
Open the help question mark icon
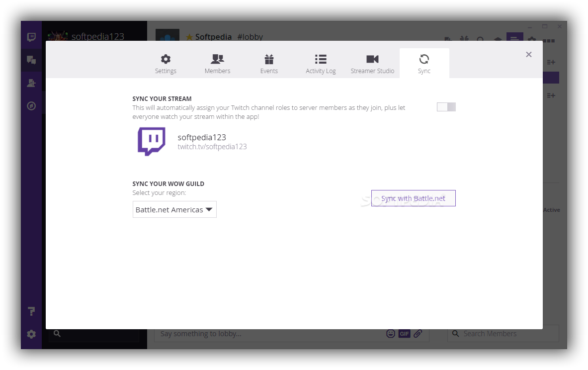tap(31, 311)
